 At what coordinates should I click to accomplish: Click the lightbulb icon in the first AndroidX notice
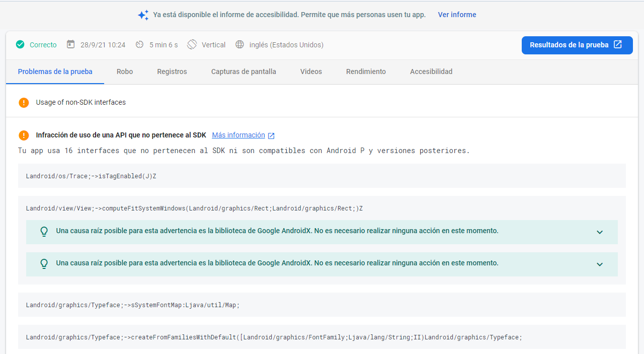(x=44, y=232)
